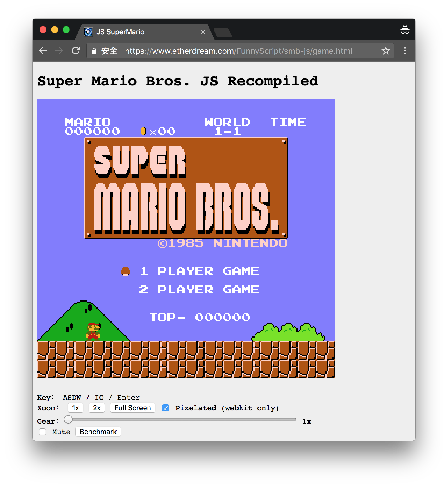Click the 安全 secure label in address bar
This screenshot has width=448, height=487.
click(109, 51)
